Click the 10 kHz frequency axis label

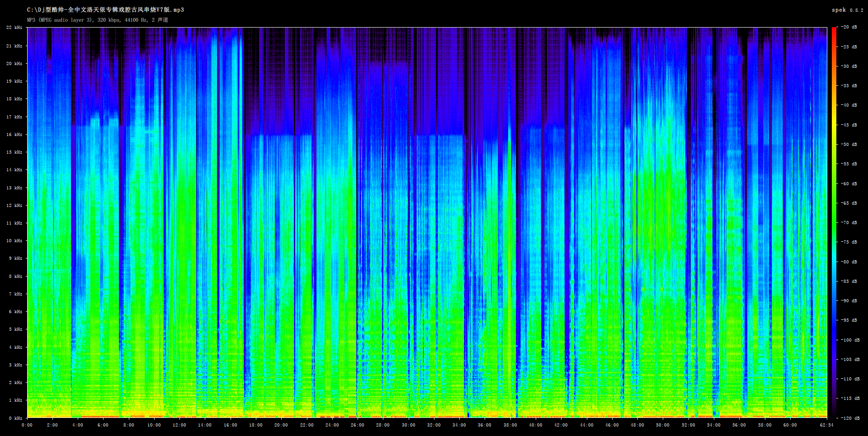click(14, 241)
